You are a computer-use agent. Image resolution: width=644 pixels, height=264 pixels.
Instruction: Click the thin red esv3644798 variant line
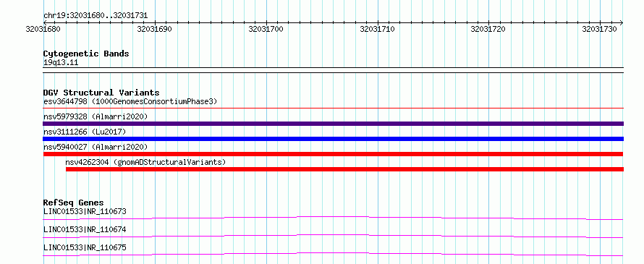[333, 108]
